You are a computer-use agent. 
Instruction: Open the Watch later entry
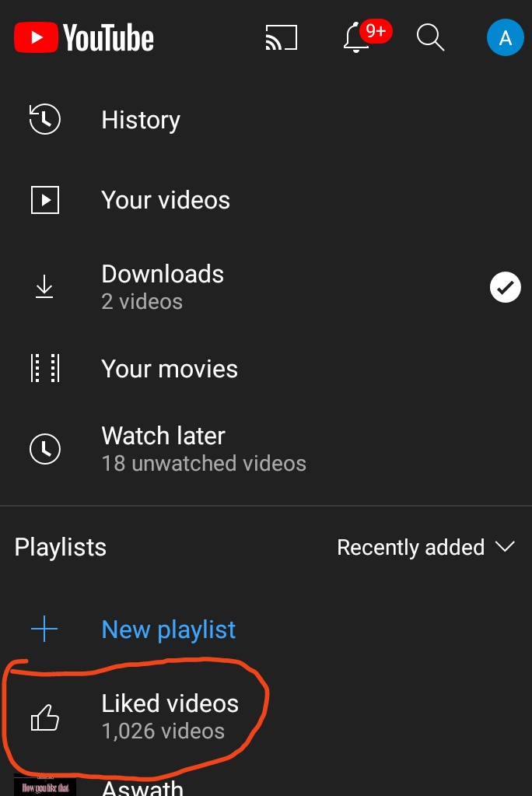point(266,449)
